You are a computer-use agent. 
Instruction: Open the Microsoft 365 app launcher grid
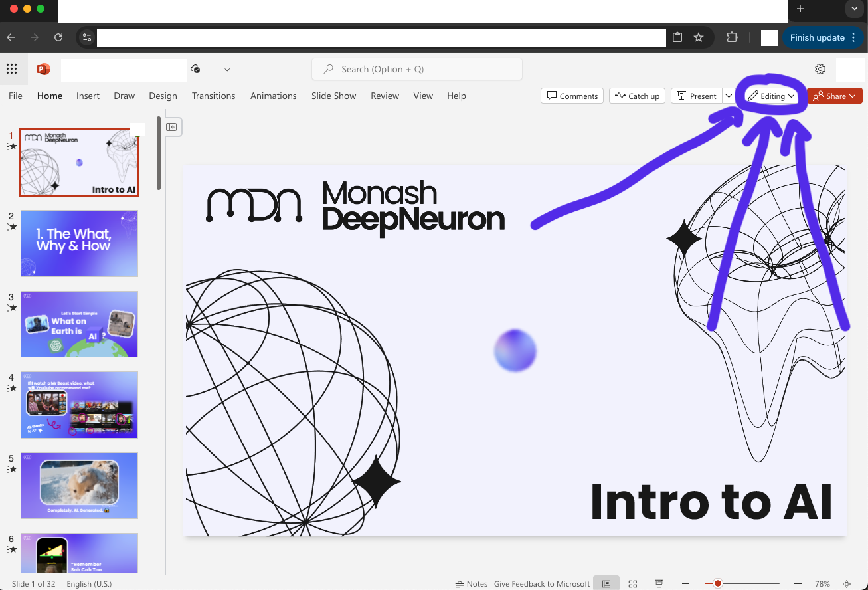11,69
